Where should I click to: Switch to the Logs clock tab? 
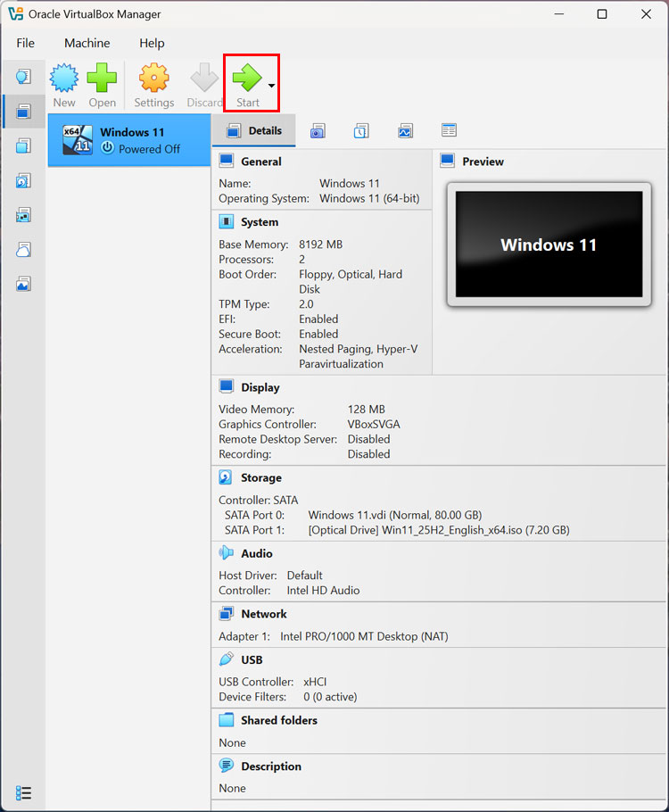click(x=361, y=131)
